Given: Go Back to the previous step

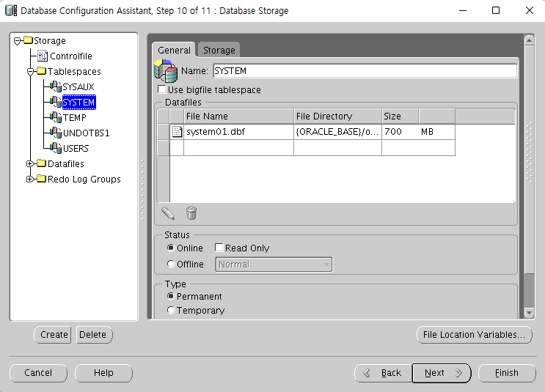Looking at the screenshot, I should (x=383, y=372).
